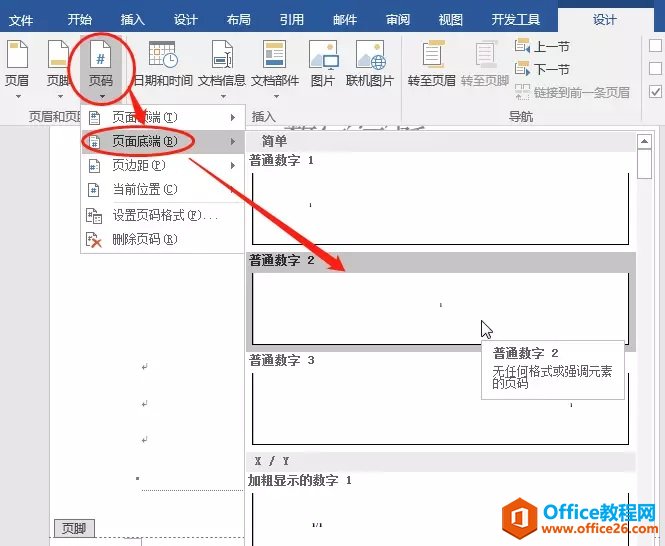The height and width of the screenshot is (546, 665).
Task: Click the 页脚 footer icon
Action: [59, 54]
